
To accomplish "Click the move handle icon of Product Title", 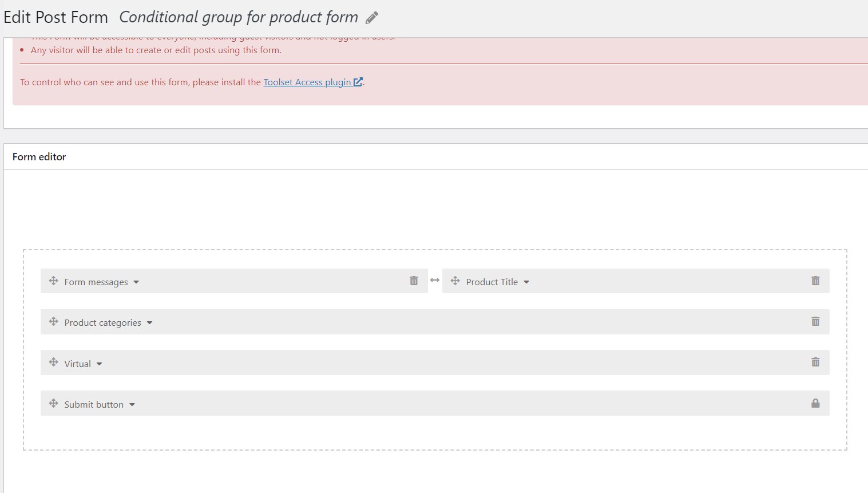I will 455,281.
